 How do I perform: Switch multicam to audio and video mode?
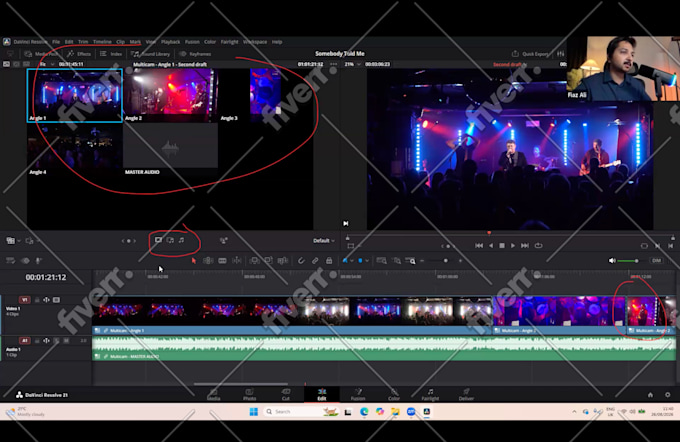pyautogui.click(x=170, y=240)
